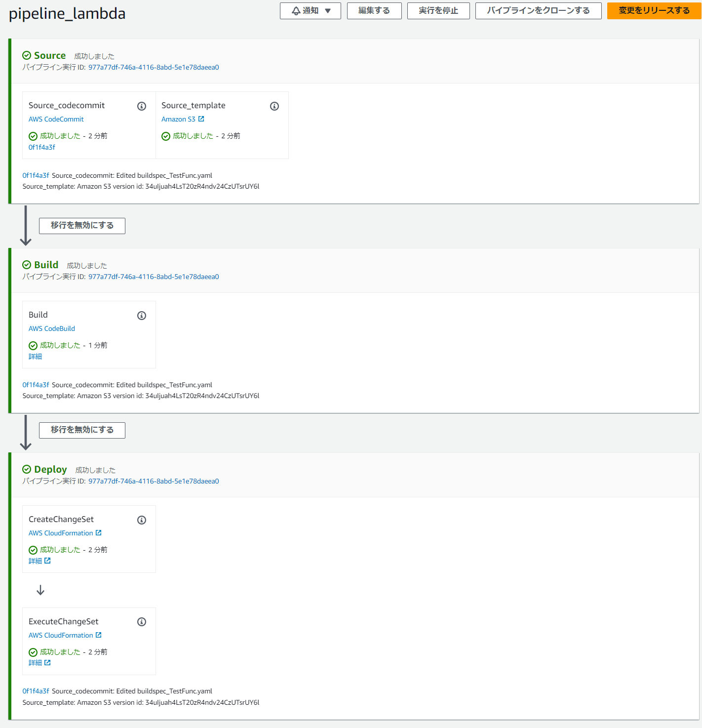This screenshot has height=728, width=702.
Task: Disable transition between Source and Build
Action: [82, 226]
